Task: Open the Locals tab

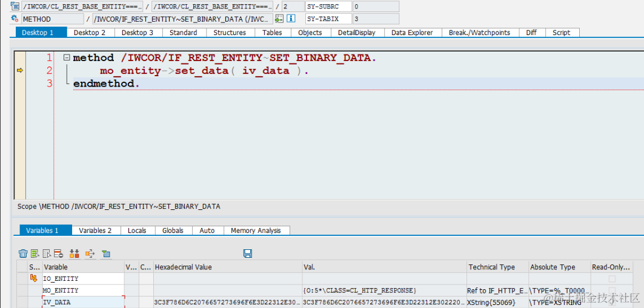Action: (137, 231)
